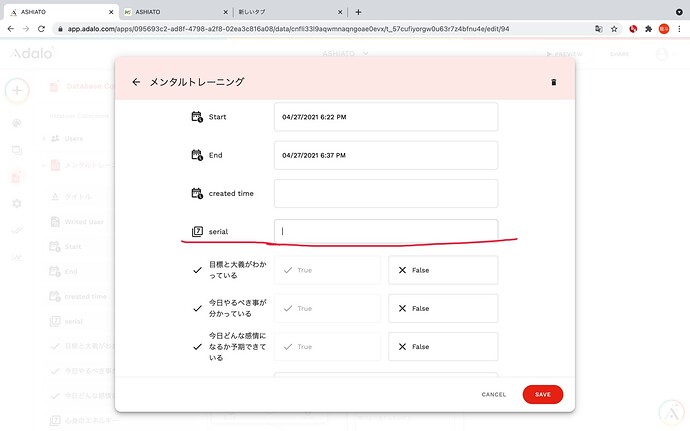Click the メンタルトレーニング modal title

pos(197,82)
